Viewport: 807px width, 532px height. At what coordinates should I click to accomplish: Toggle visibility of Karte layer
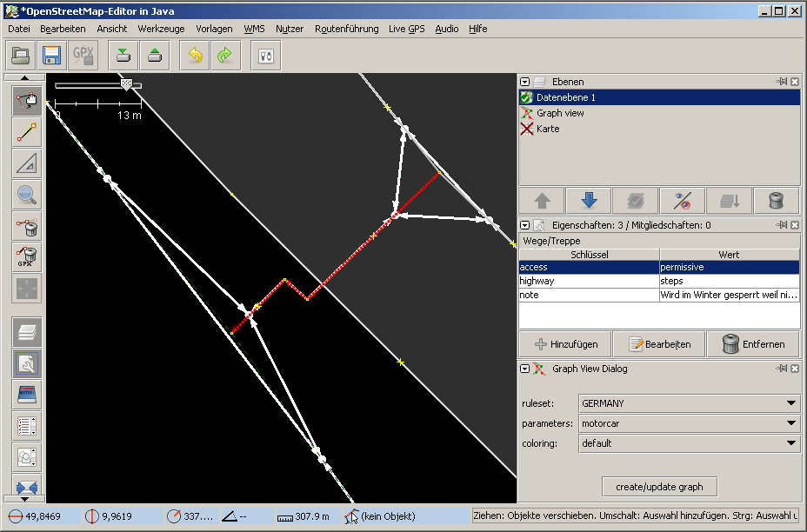click(x=526, y=129)
